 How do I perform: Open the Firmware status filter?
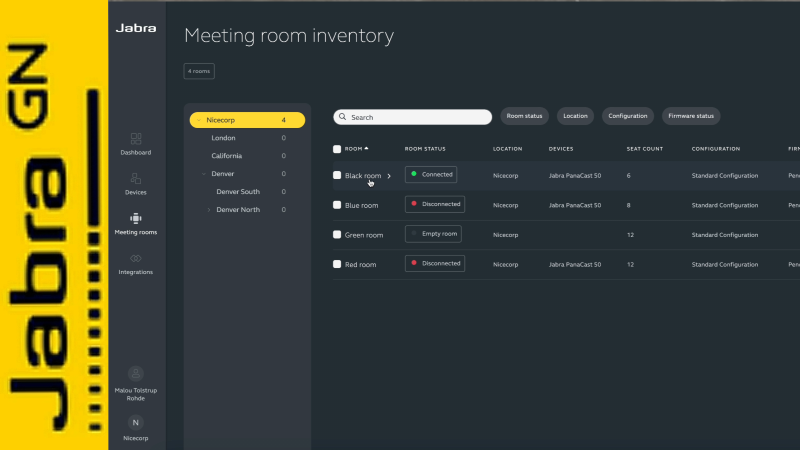690,116
